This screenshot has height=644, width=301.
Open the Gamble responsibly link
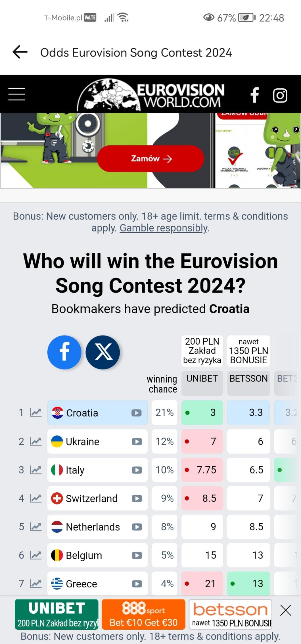pos(164,228)
